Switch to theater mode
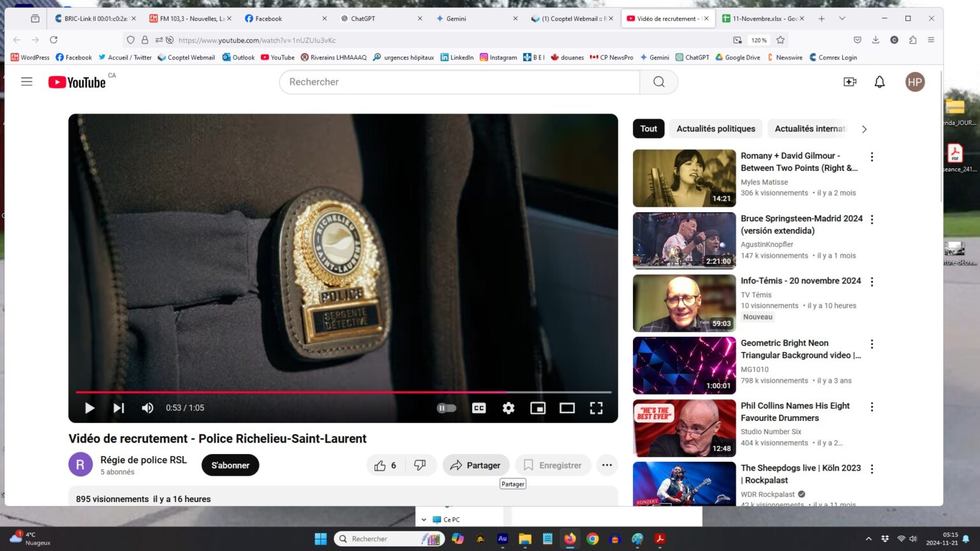 coord(567,408)
